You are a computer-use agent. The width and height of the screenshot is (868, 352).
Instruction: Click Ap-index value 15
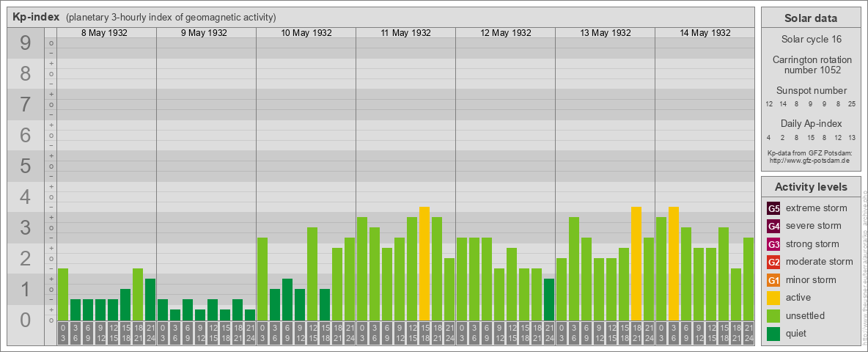[x=810, y=137]
